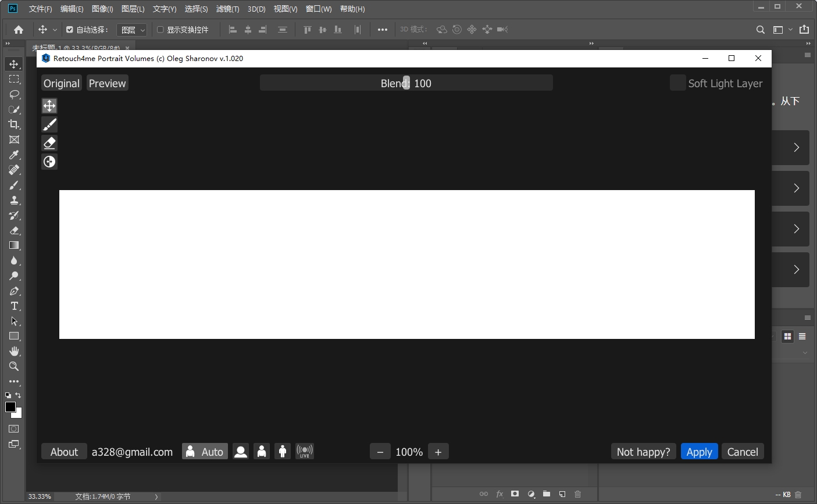This screenshot has width=817, height=504.
Task: Select the plugin's eraser tool
Action: tap(49, 142)
